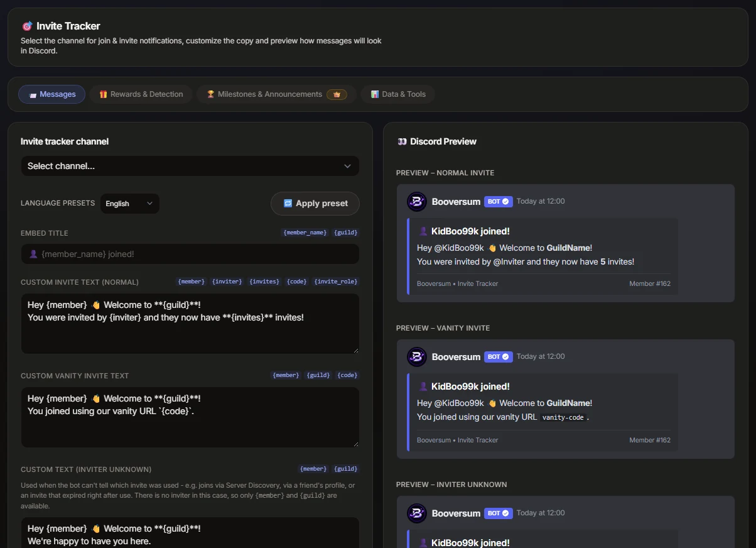Click inside the Inviter Unknown textarea
This screenshot has width=756, height=548.
pyautogui.click(x=190, y=532)
